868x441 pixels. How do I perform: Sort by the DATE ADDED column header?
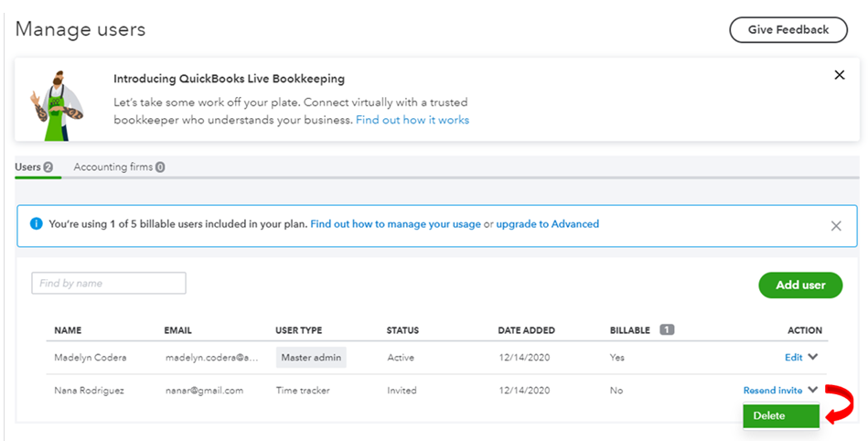[527, 330]
